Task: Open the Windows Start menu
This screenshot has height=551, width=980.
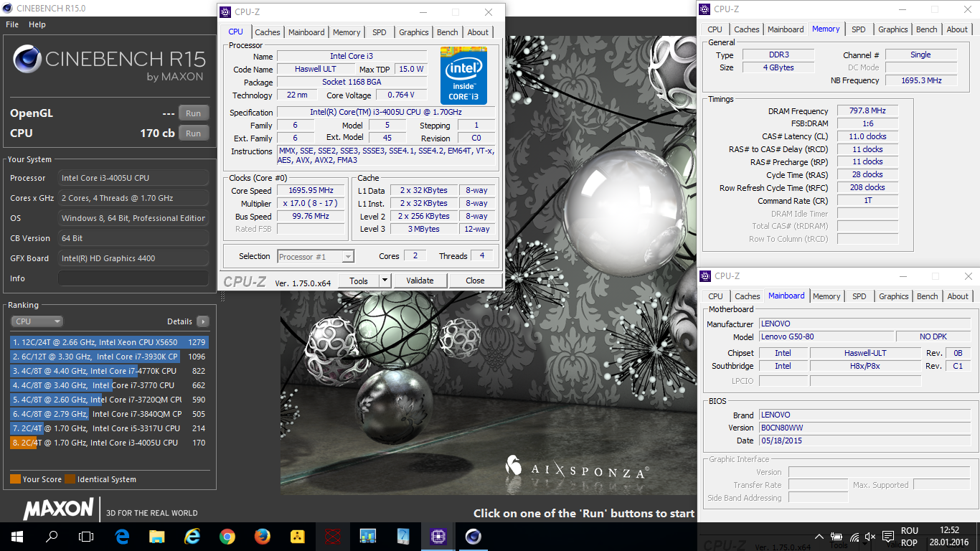Action: 17,536
